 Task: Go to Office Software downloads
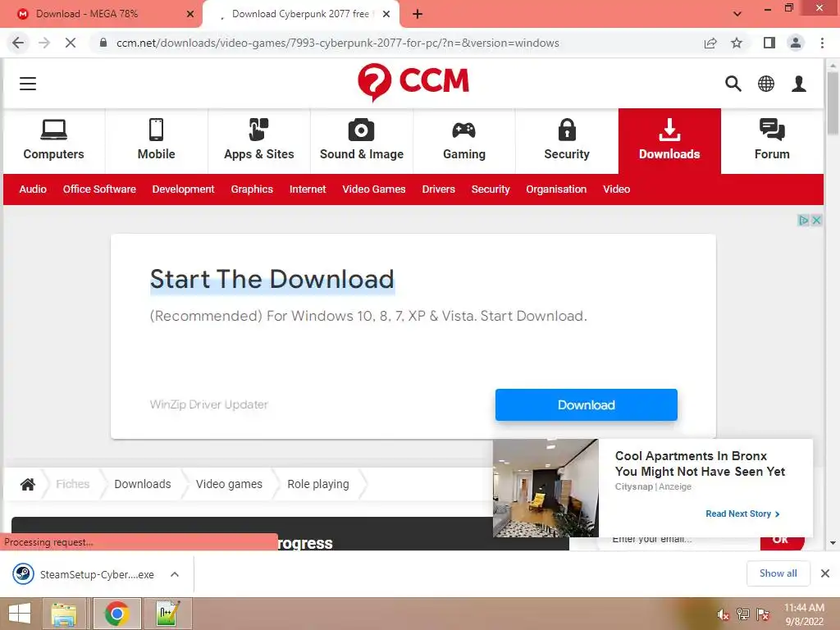pyautogui.click(x=99, y=189)
